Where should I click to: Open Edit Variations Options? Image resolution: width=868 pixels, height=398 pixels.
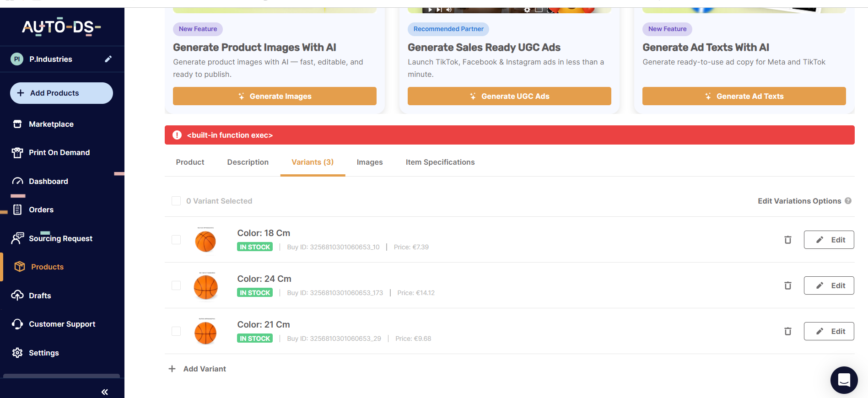(799, 201)
